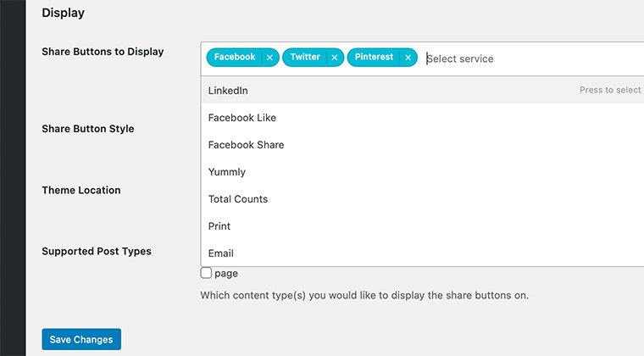This screenshot has width=644, height=356.
Task: Pick Facebook Share option
Action: (x=246, y=145)
